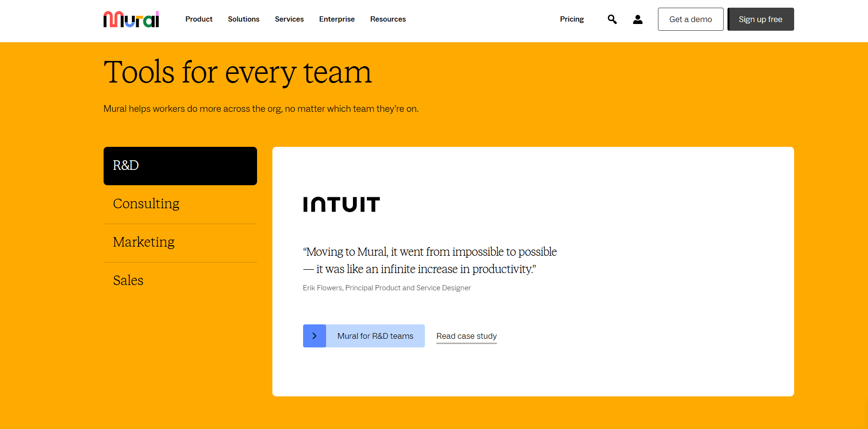Switch to the Sales tab
The width and height of the screenshot is (868, 429).
pos(180,281)
